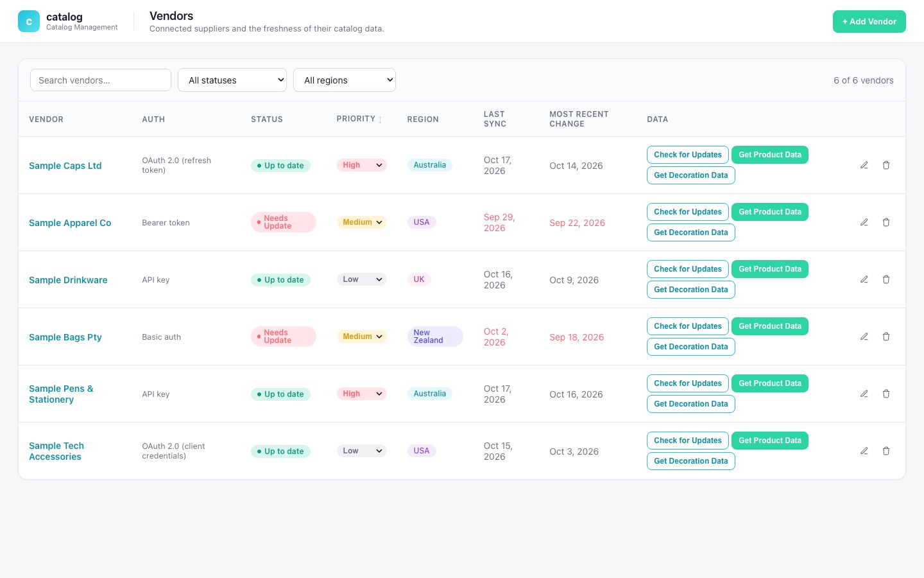Viewport: 924px width, 578px height.
Task: Click the '6 of 6 vendors' count
Action: point(864,80)
